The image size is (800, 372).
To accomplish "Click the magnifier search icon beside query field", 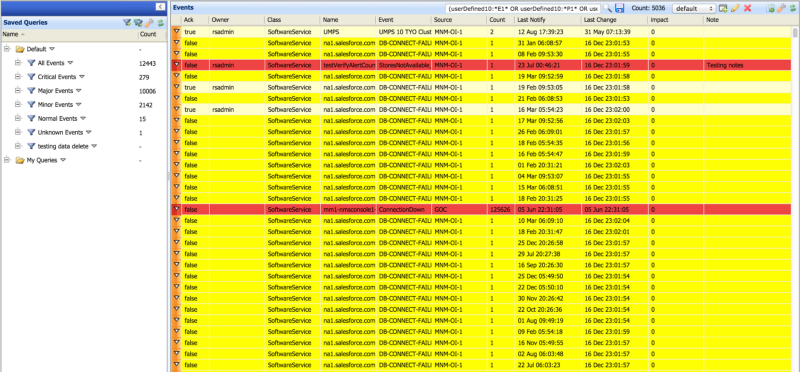I will (x=608, y=8).
